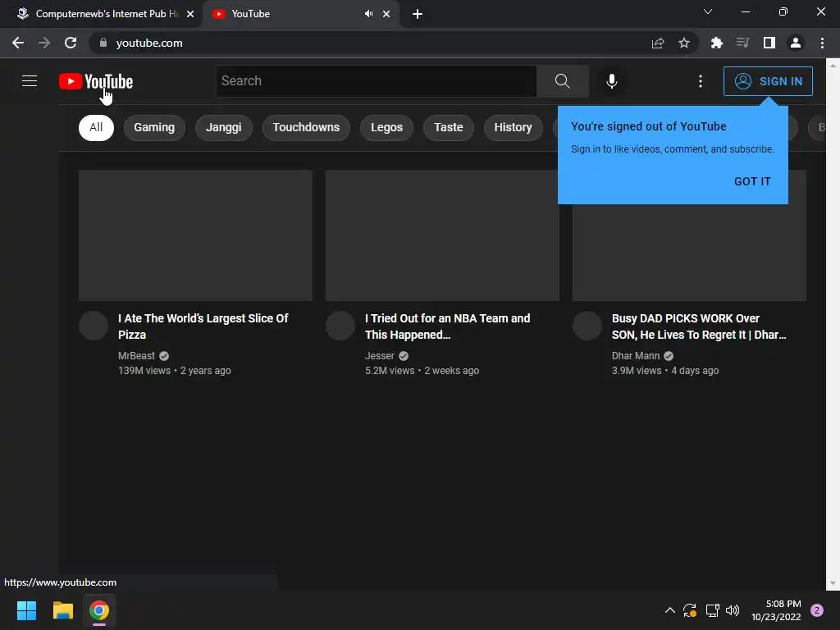Click the MrBeast channel avatar circle
Viewport: 840px width, 630px height.
click(94, 326)
